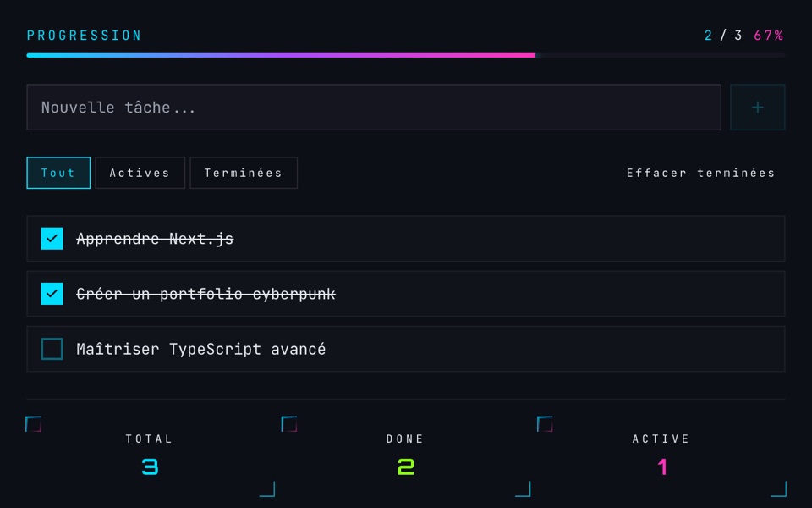Click the gradient progression bar
This screenshot has height=508, width=812.
[x=406, y=55]
